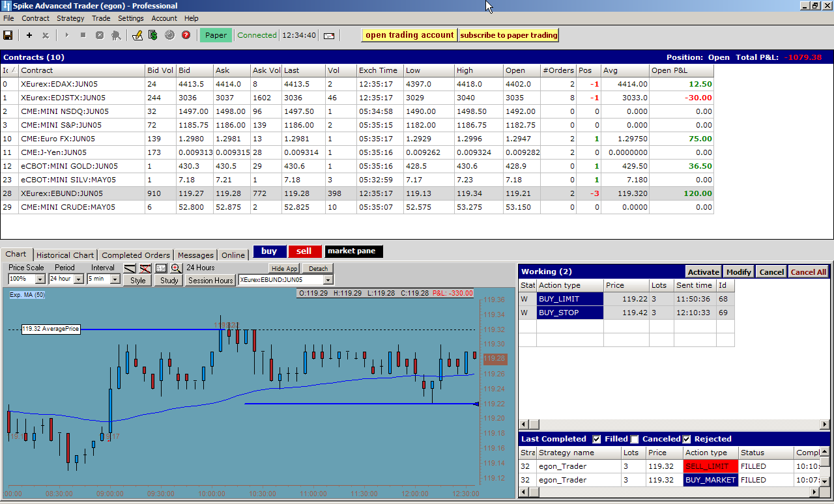Open the Strategy menu
834x504 pixels.
(x=70, y=18)
